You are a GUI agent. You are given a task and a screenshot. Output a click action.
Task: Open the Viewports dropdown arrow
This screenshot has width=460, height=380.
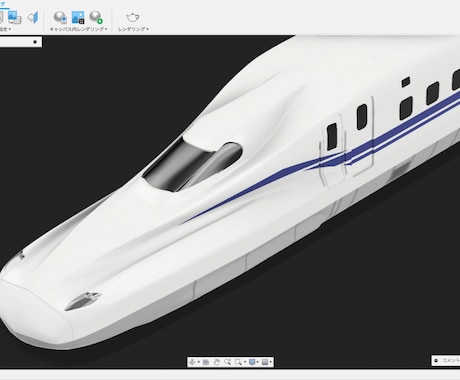270,362
